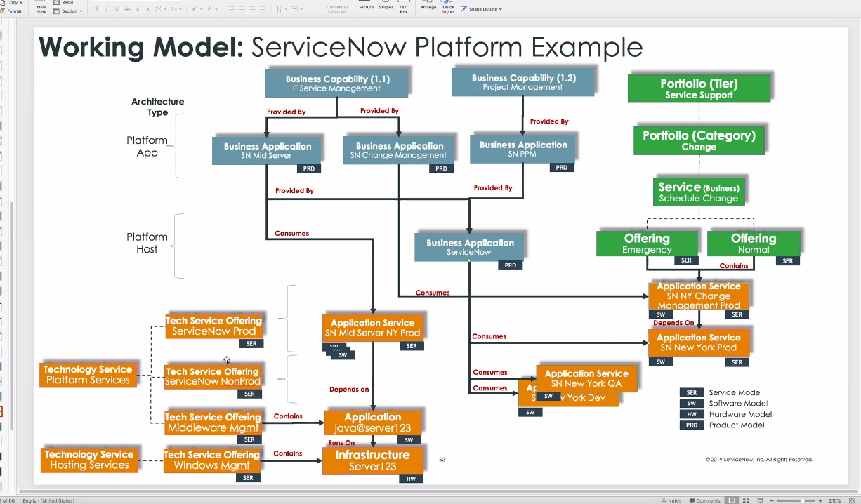Toggle the Notes pane
Image resolution: width=861 pixels, height=504 pixels.
click(672, 500)
